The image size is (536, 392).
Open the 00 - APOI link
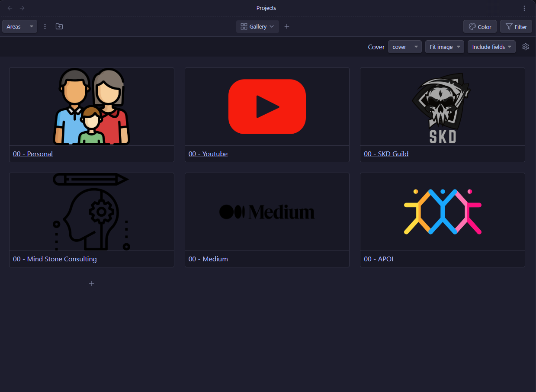coord(379,259)
